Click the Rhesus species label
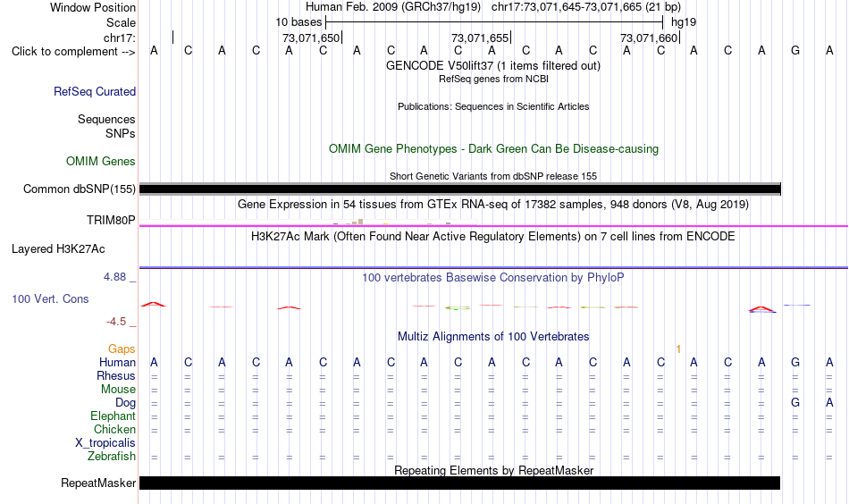849x504 pixels. (x=116, y=375)
